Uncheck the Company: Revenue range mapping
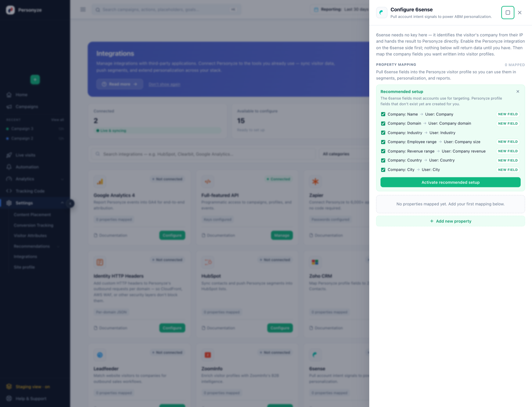This screenshot has height=407, width=532. [x=383, y=151]
